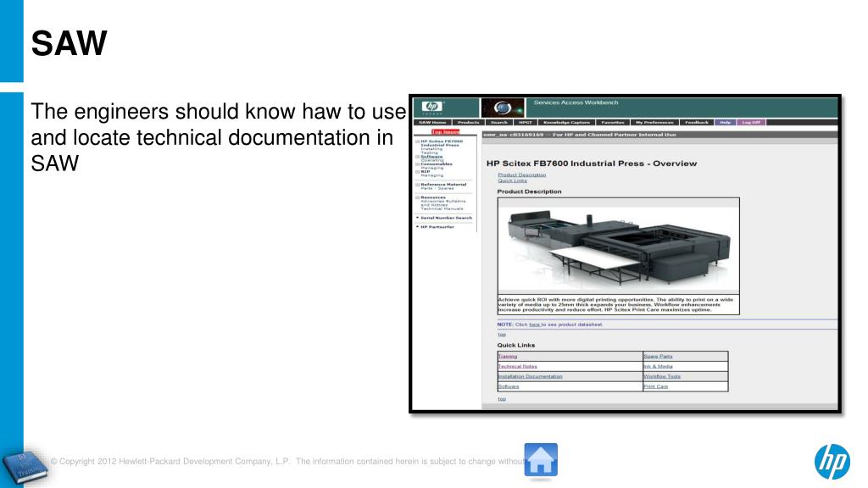Click the 'HP Scitex FB7600 Industrial Press - Overview' heading
868x488 pixels.
click(x=592, y=164)
